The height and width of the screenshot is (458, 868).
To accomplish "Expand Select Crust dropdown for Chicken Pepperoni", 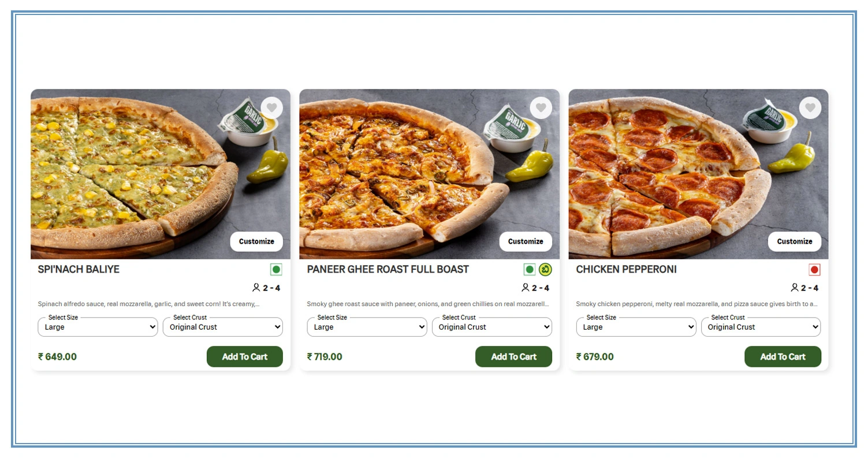I will (x=761, y=327).
